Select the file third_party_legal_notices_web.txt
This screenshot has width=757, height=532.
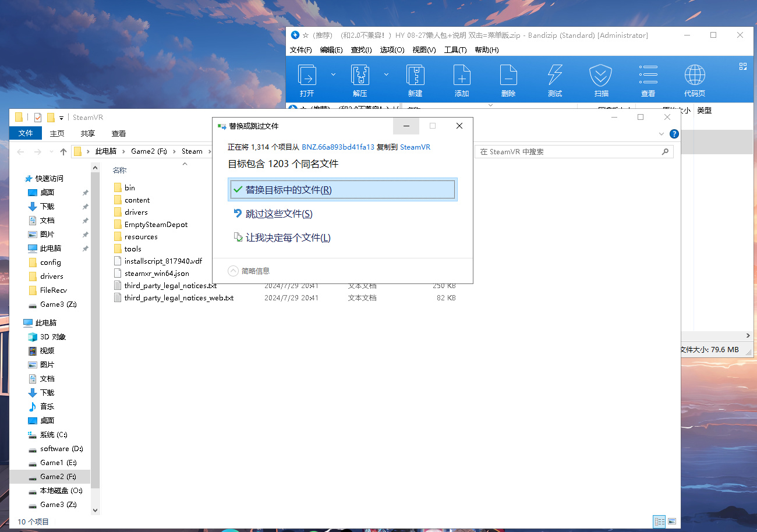click(x=179, y=297)
